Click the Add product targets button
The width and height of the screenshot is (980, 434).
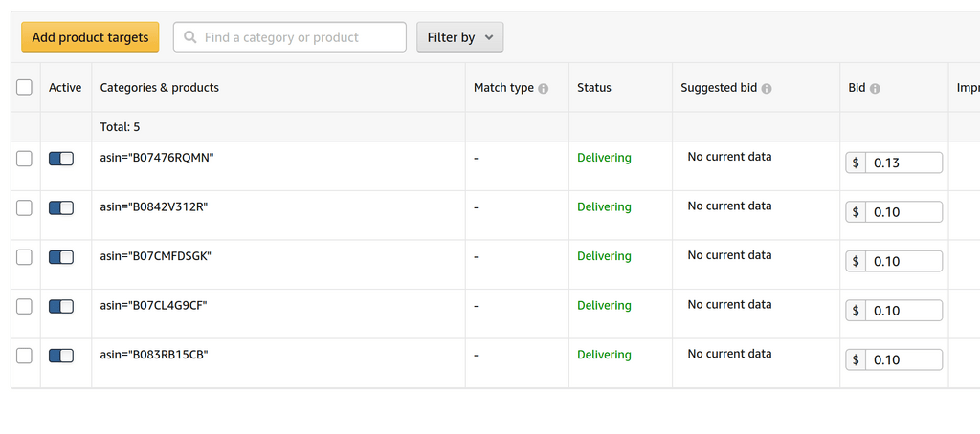click(91, 37)
